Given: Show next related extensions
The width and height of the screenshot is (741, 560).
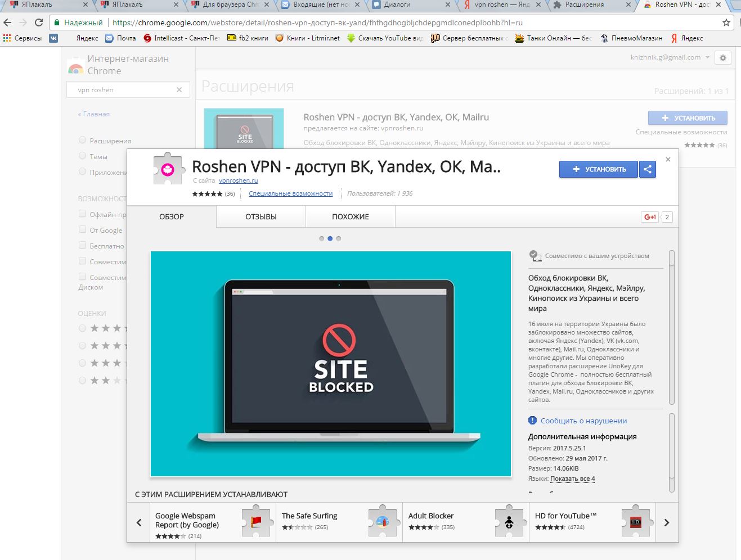Looking at the screenshot, I should coord(667,522).
